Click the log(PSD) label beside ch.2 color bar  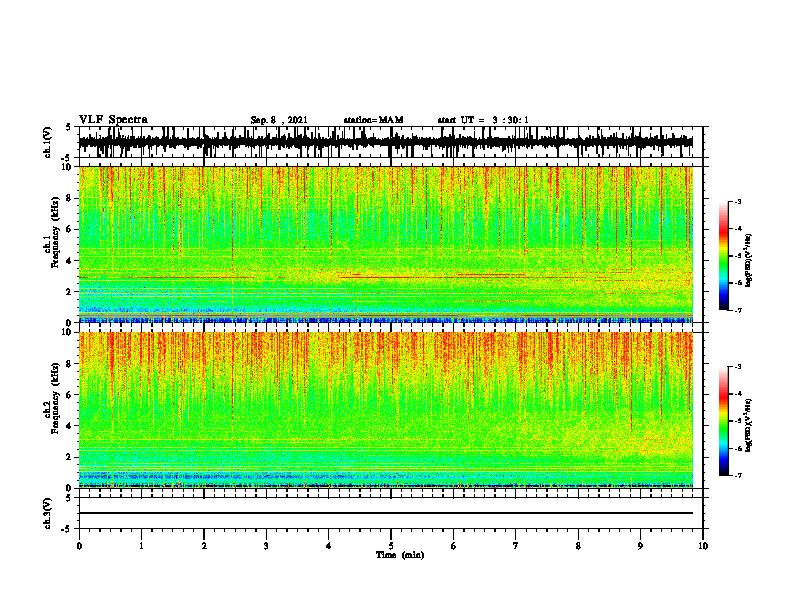(x=749, y=425)
